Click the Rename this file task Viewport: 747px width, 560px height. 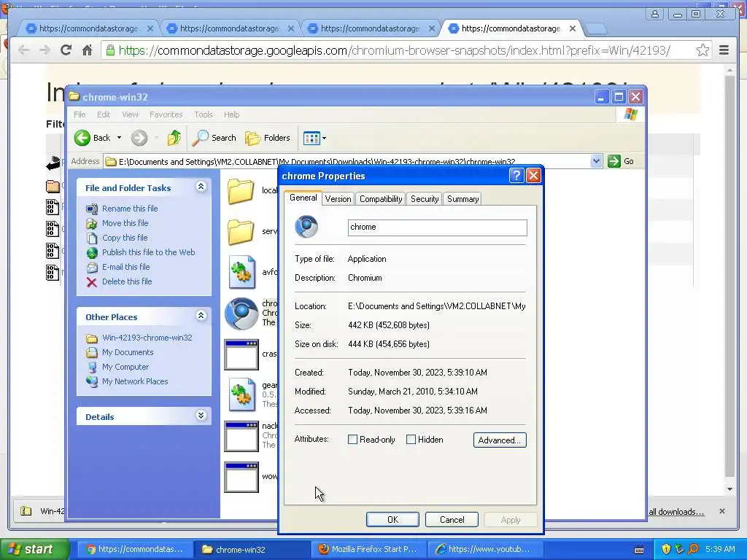pos(130,209)
